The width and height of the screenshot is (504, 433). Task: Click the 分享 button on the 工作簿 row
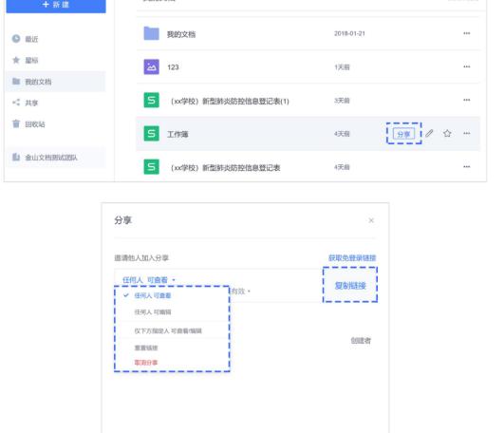pyautogui.click(x=403, y=134)
